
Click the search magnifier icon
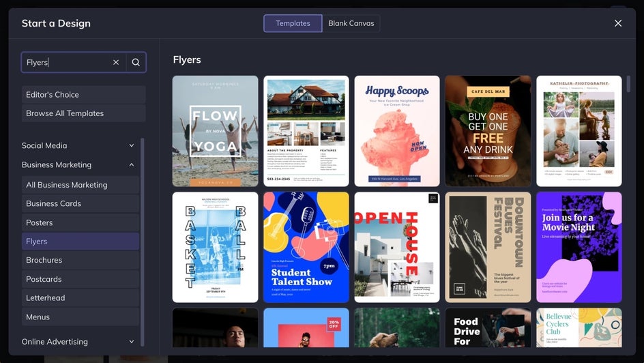[136, 62]
